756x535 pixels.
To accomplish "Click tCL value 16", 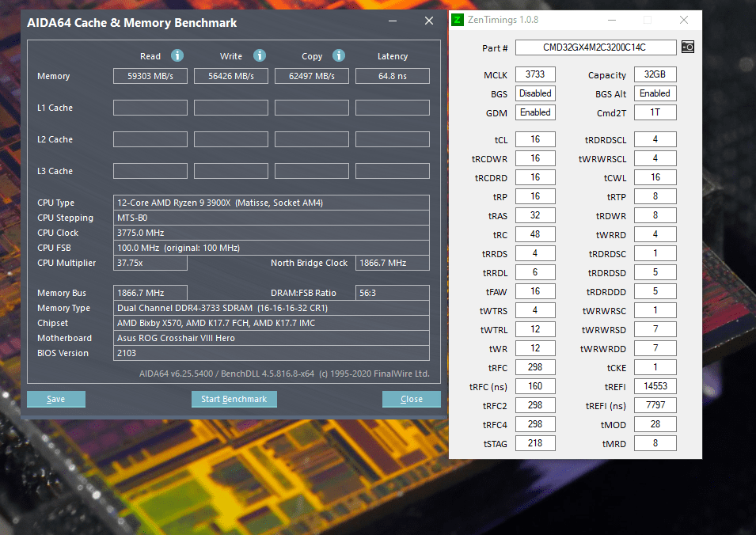I will [x=535, y=139].
